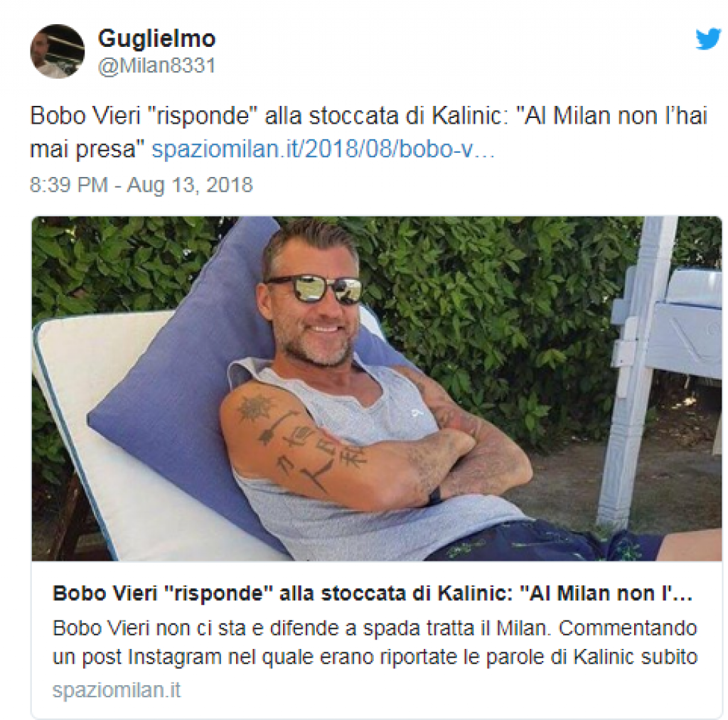
Task: Open Guglielmo's round profile avatar
Action: (x=57, y=51)
